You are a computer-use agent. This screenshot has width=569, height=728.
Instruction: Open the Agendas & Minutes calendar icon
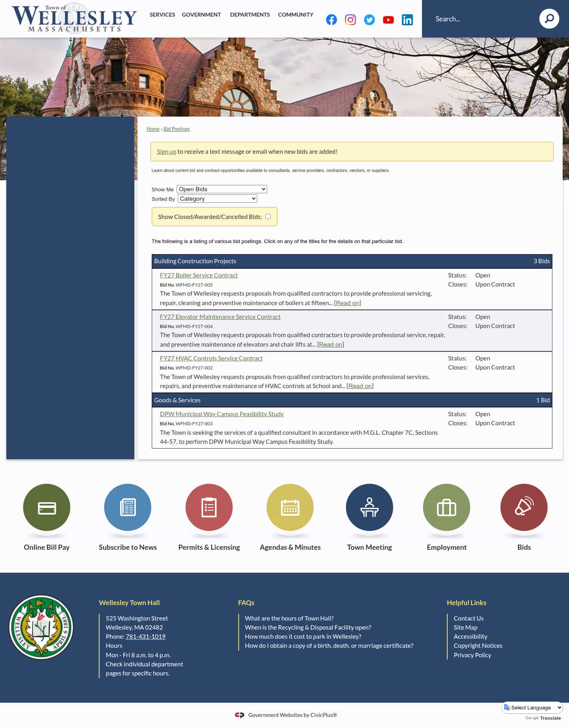click(x=290, y=507)
